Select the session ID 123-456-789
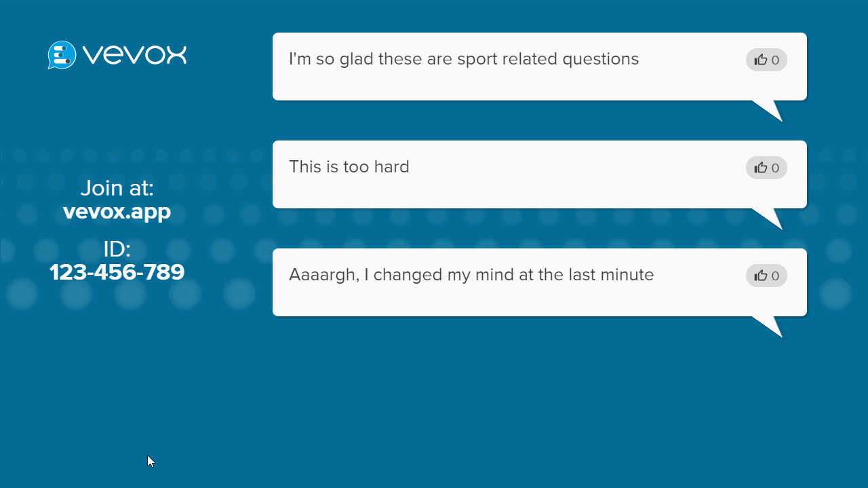868x488 pixels. tap(117, 272)
